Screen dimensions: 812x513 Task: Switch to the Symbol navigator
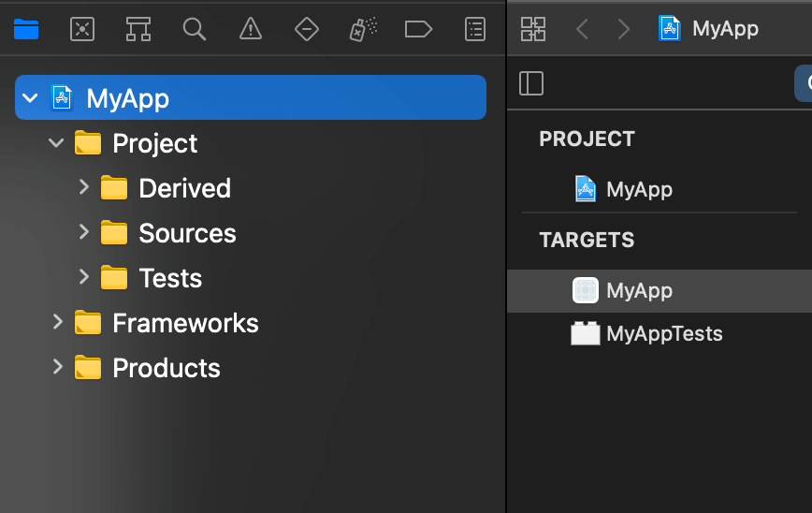point(138,29)
